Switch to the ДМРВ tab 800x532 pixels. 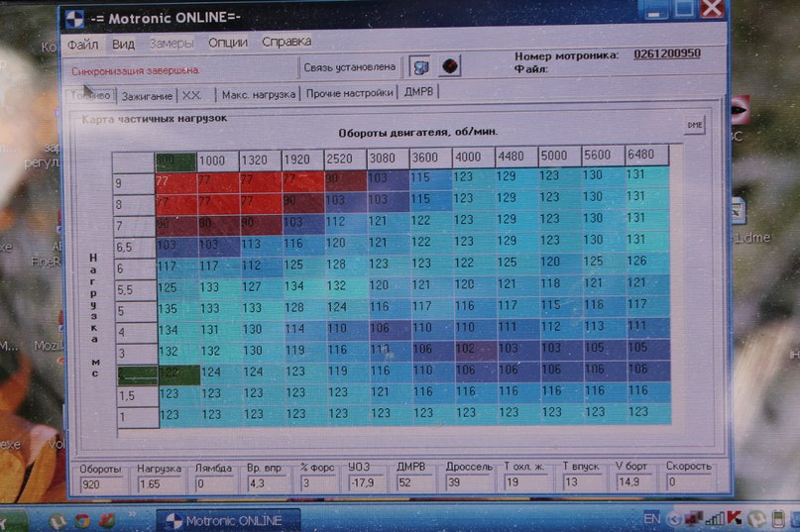pyautogui.click(x=419, y=92)
